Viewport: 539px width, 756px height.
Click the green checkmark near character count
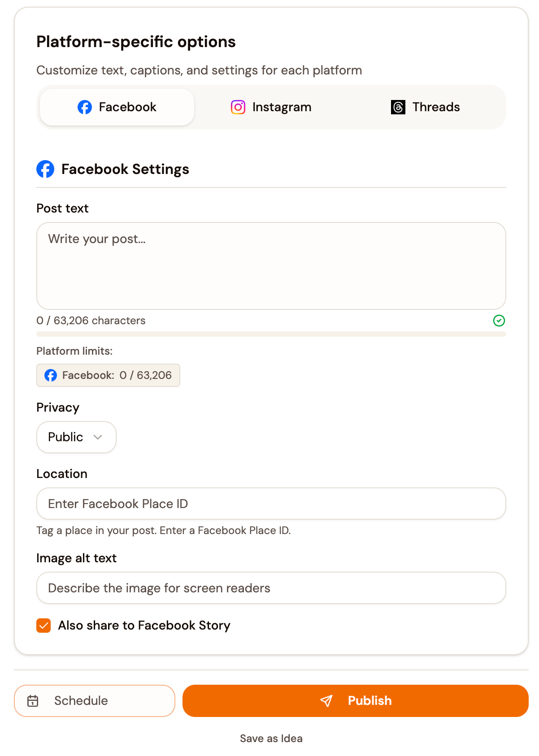tap(499, 321)
